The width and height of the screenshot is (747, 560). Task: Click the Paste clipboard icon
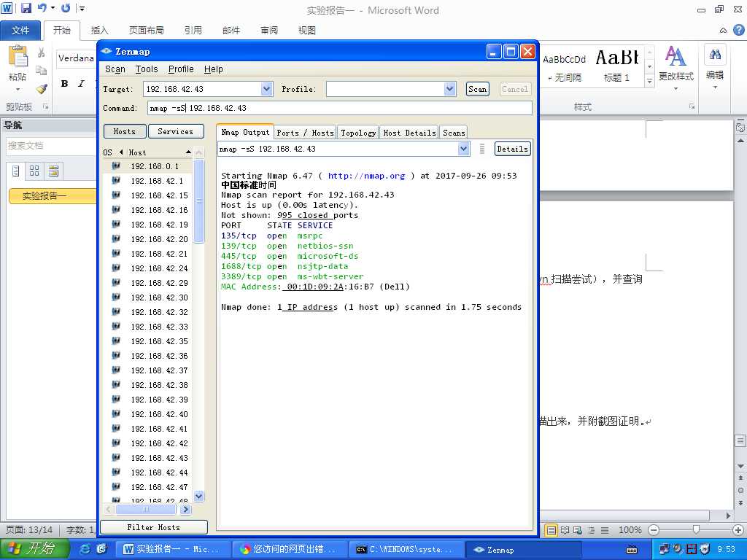click(18, 57)
